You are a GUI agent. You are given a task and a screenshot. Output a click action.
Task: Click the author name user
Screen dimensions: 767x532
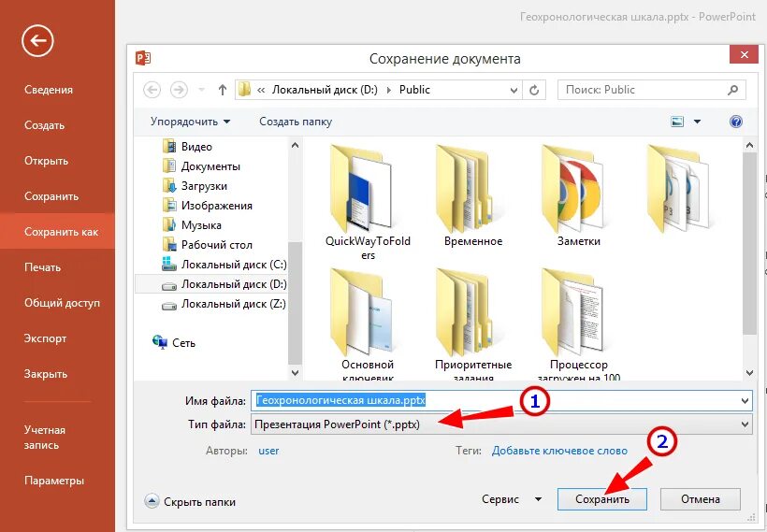(x=268, y=451)
